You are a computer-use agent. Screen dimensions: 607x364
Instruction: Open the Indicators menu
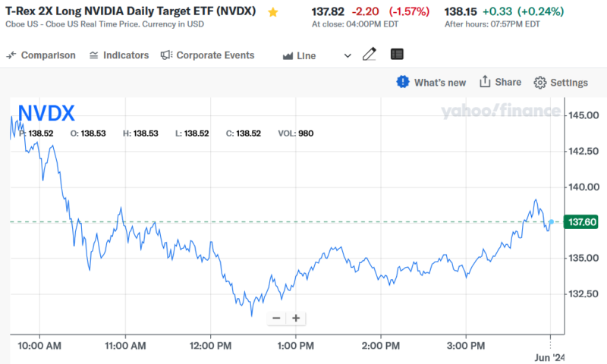pos(118,55)
